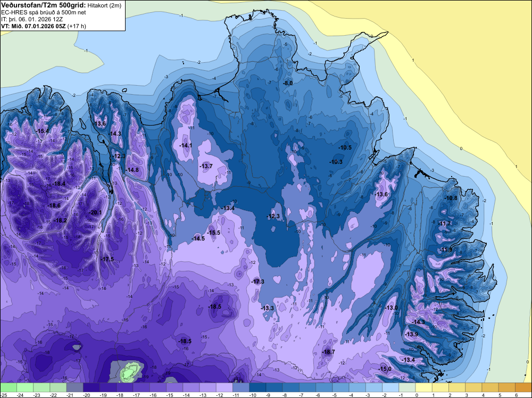Click the -10.8 temperature label

[451, 198]
